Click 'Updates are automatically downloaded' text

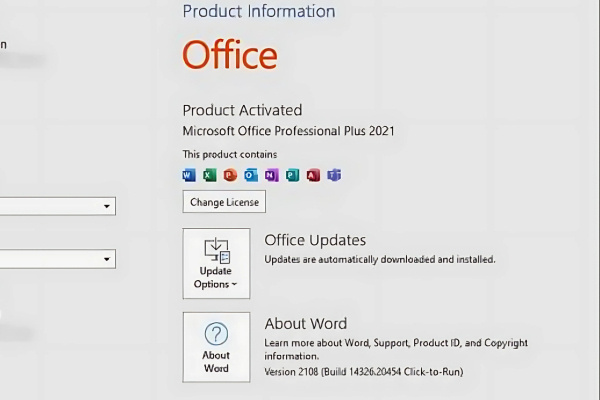[x=380, y=260]
